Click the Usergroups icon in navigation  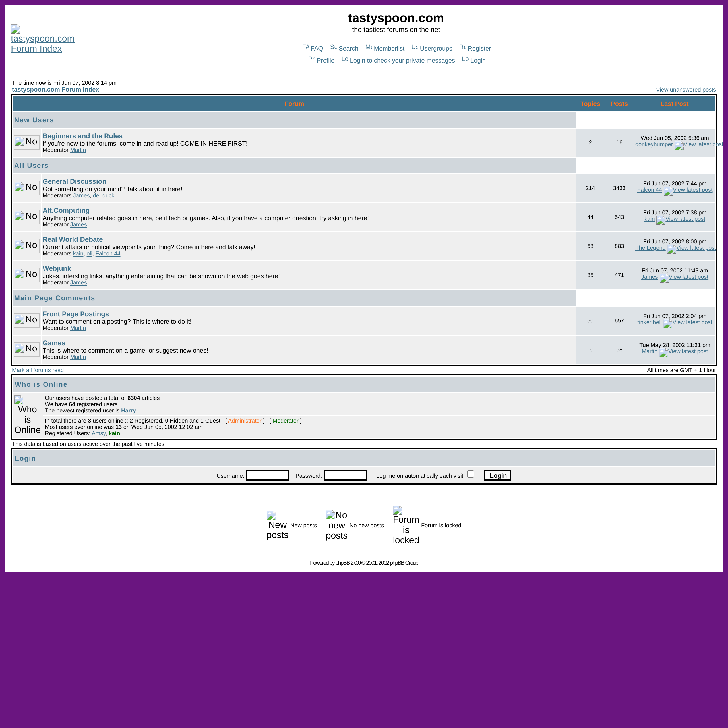pyautogui.click(x=415, y=47)
